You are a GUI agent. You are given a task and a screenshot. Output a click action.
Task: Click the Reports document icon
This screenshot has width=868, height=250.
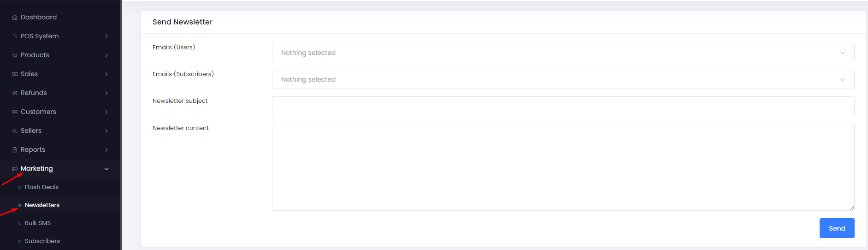[15, 150]
